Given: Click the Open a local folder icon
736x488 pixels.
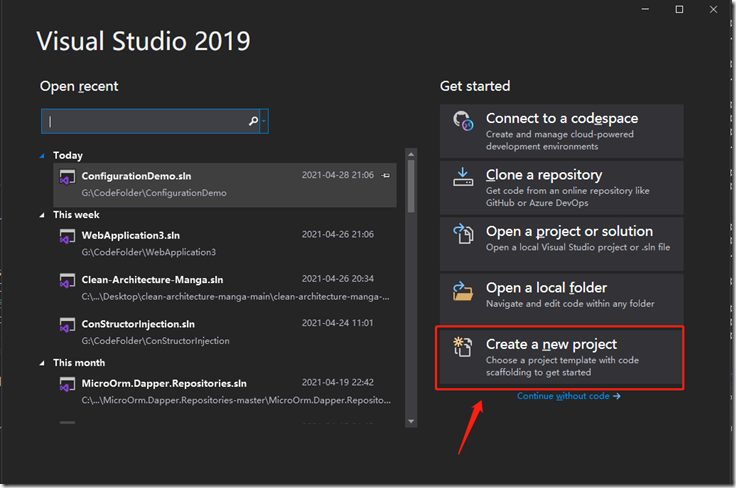Looking at the screenshot, I should point(463,290).
